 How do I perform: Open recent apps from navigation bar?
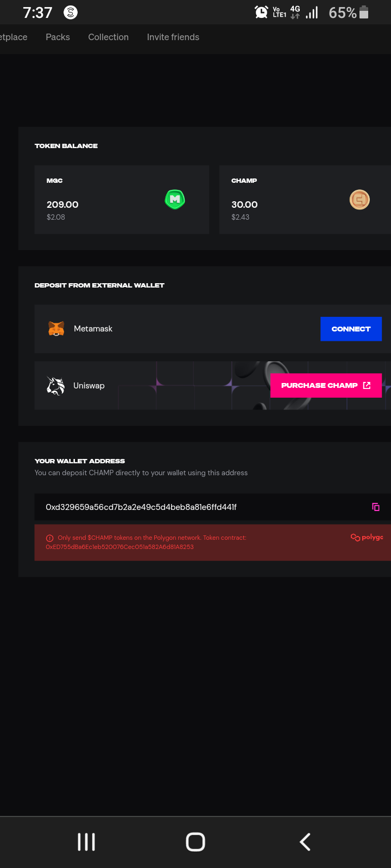(86, 842)
